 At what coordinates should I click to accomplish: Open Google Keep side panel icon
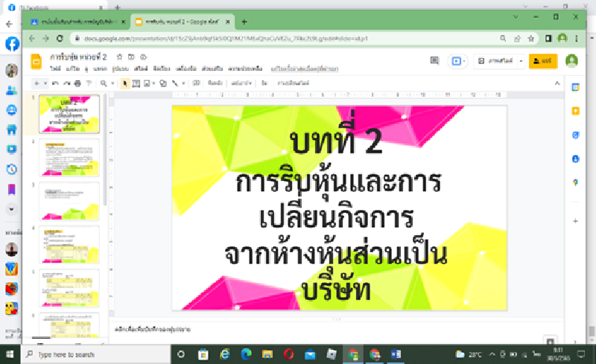pyautogui.click(x=575, y=111)
